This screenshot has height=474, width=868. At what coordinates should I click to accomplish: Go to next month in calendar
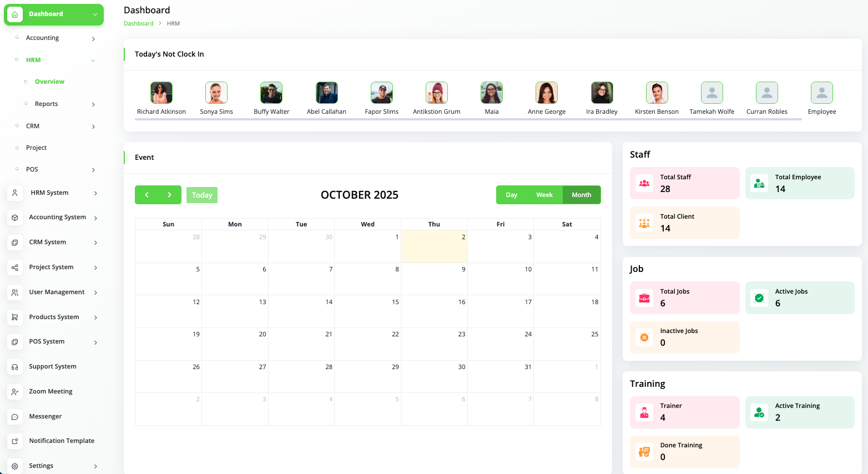(x=170, y=195)
